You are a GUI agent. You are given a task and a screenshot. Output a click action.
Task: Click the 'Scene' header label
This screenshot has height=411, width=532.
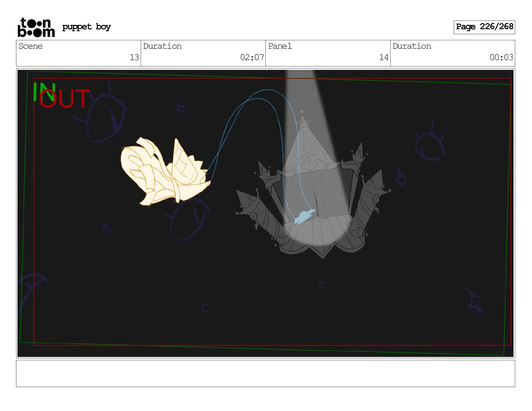point(31,46)
